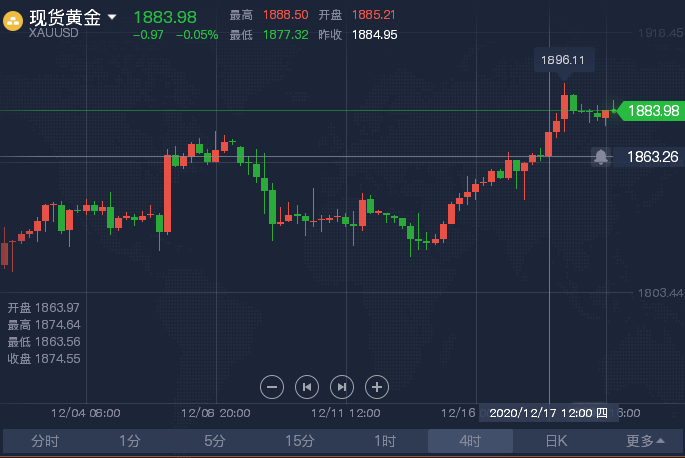This screenshot has width=685, height=458.
Task: Click the current price tag 1883.98
Action: [x=651, y=111]
